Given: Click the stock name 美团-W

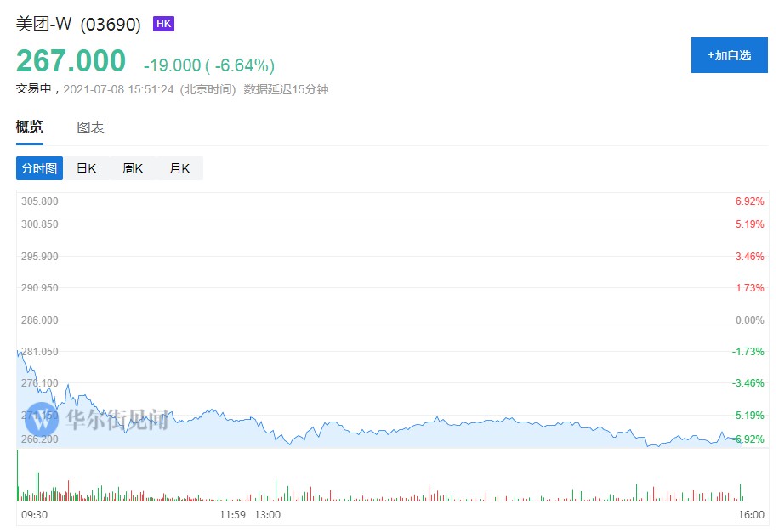Looking at the screenshot, I should point(44,25).
